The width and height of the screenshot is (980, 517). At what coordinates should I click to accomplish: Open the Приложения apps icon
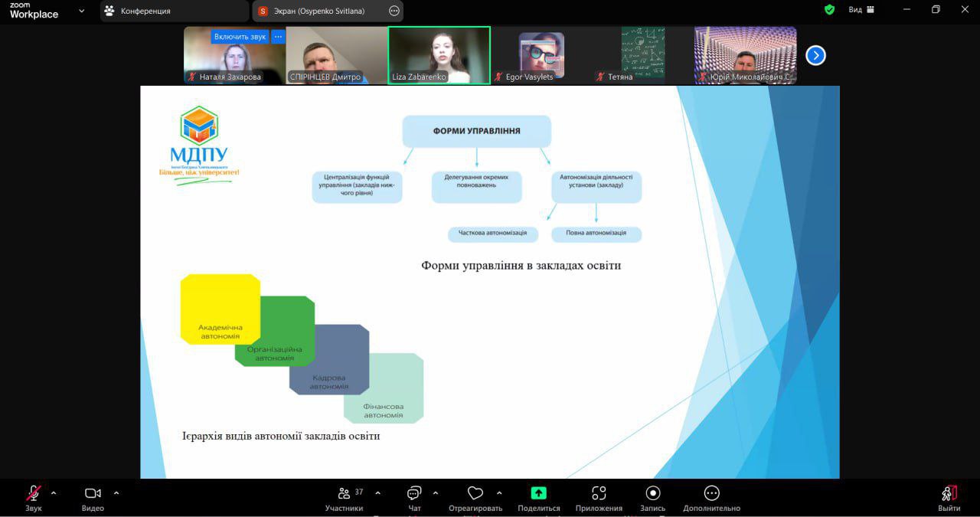[599, 494]
